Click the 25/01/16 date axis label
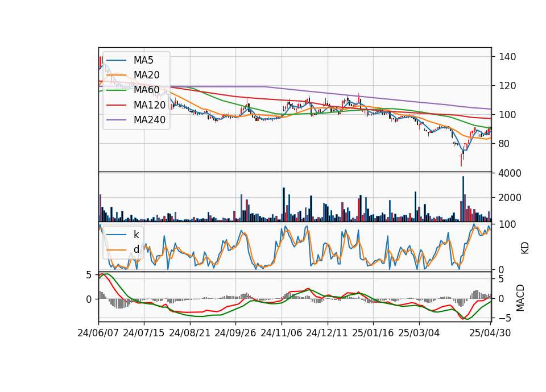This screenshot has width=546, height=392. point(373,333)
